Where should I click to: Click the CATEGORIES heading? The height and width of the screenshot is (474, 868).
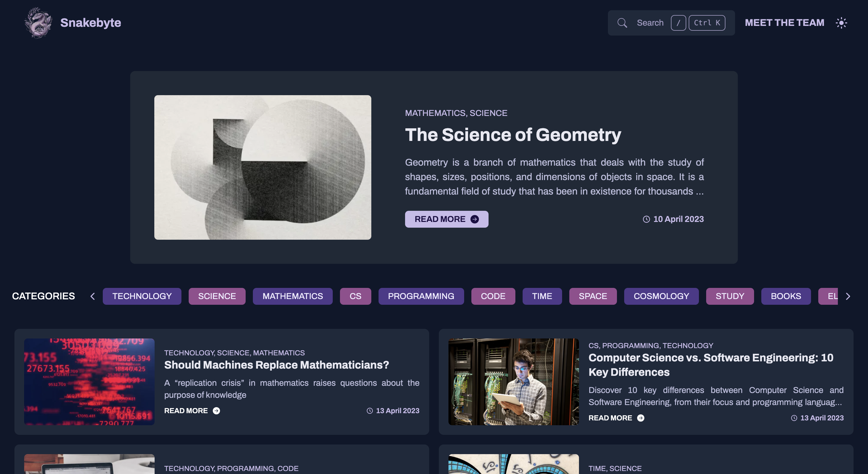[43, 296]
